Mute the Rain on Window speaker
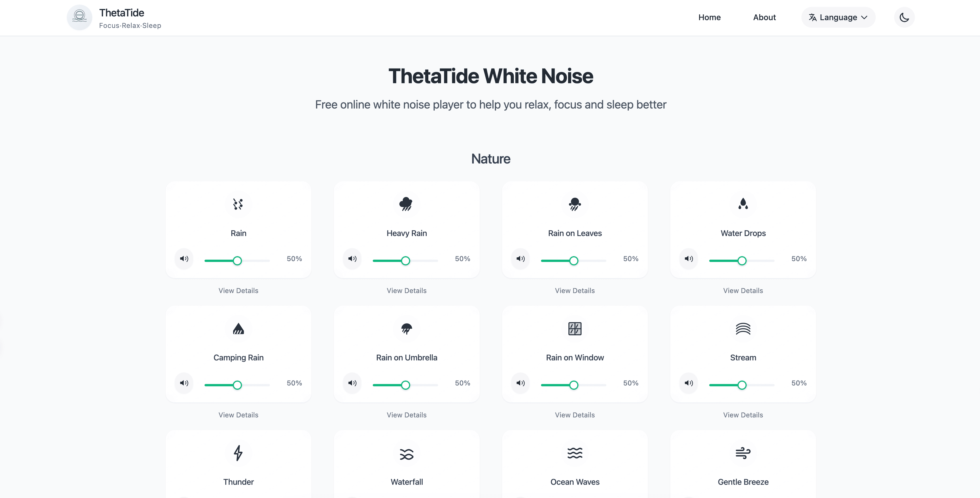 (521, 383)
